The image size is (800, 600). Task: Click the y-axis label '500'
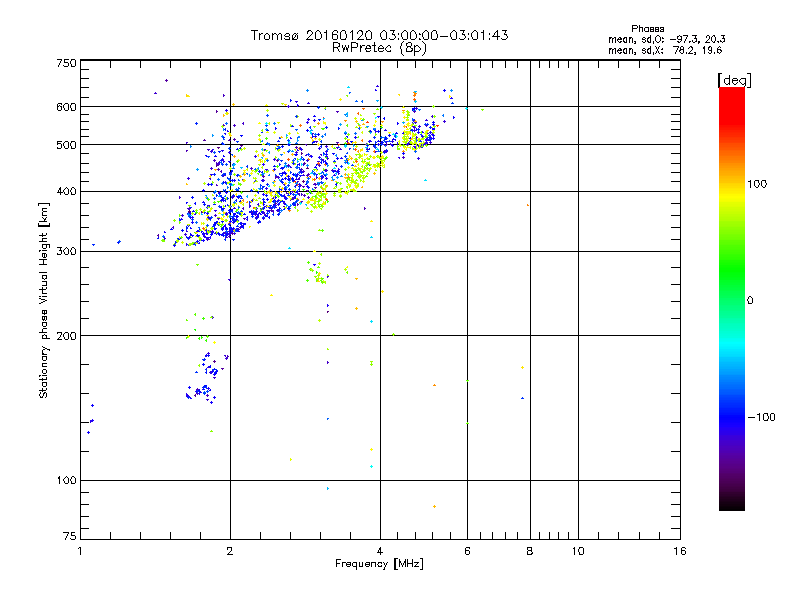[66, 145]
